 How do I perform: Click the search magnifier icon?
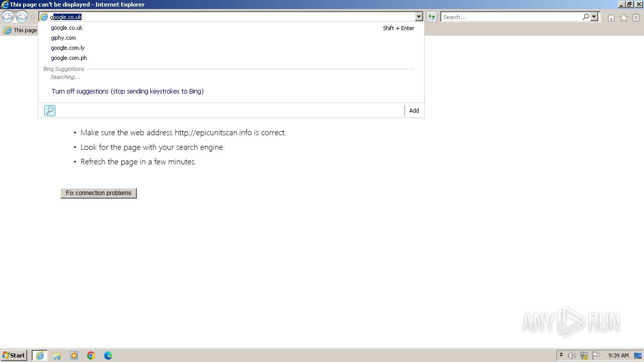[586, 17]
